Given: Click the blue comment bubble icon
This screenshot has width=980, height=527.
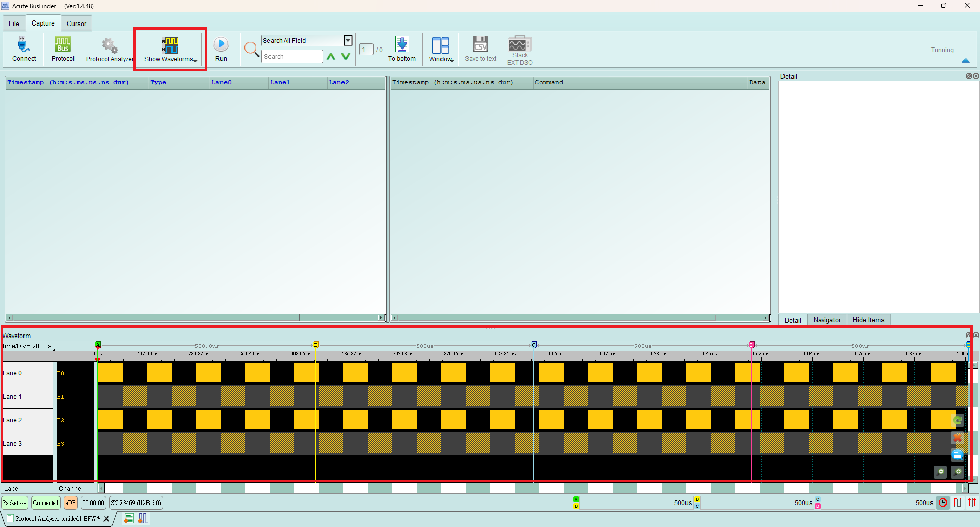Looking at the screenshot, I should coord(958,454).
